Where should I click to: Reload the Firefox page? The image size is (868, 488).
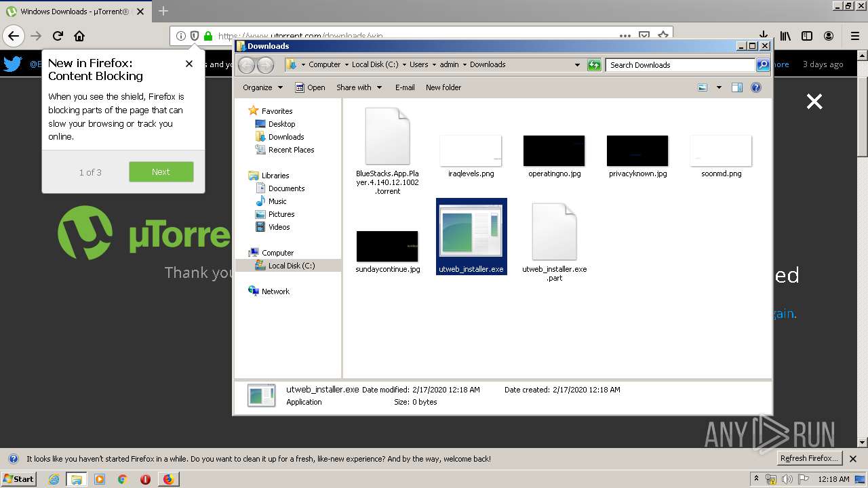(x=58, y=36)
